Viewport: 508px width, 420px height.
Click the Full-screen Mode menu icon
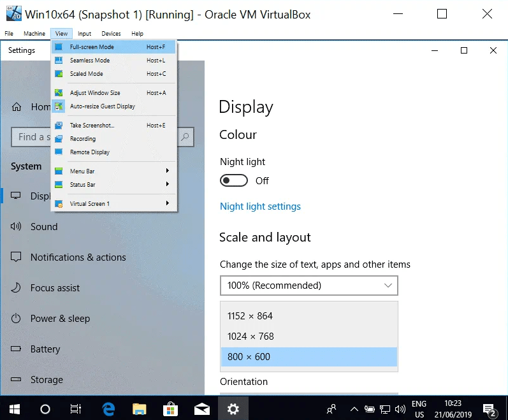pos(59,47)
